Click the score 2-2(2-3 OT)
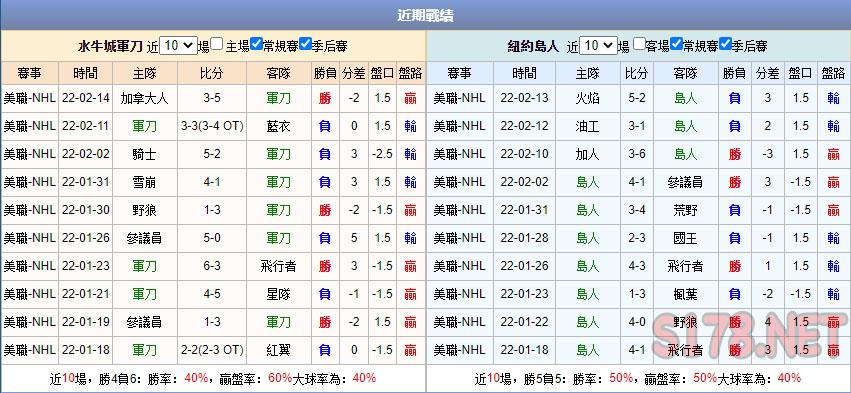This screenshot has height=393, width=851. [x=212, y=350]
